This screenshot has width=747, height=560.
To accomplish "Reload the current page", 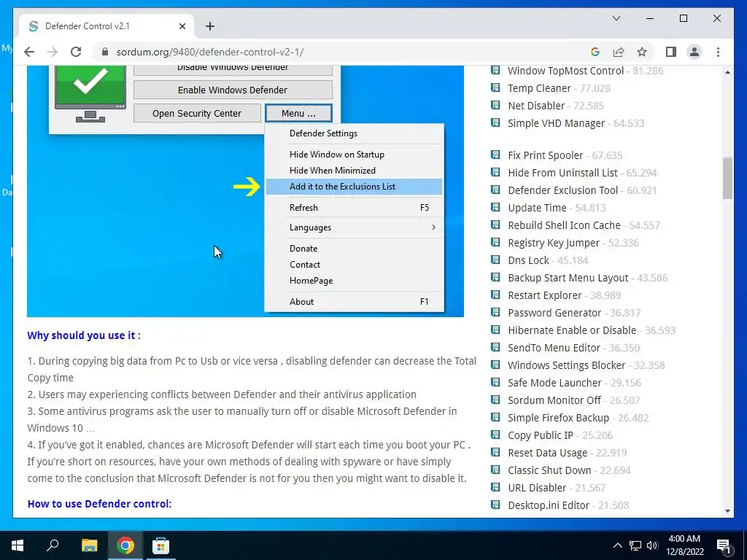I will click(x=76, y=52).
